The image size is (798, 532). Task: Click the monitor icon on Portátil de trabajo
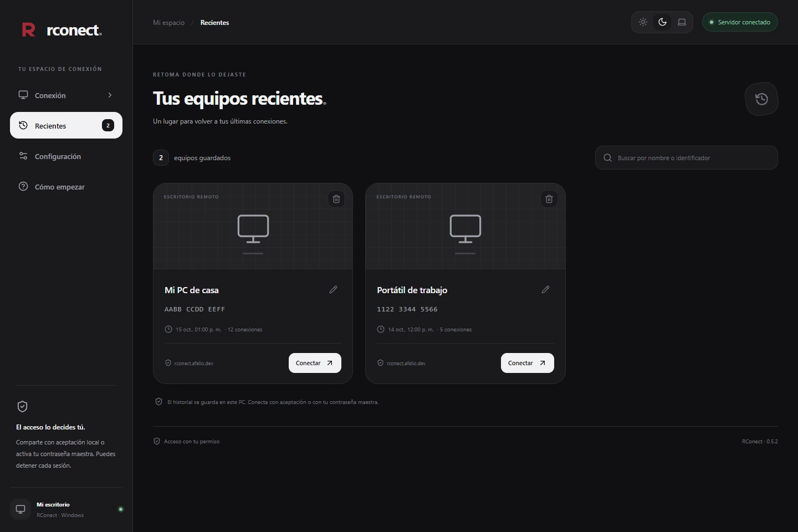coord(465,229)
